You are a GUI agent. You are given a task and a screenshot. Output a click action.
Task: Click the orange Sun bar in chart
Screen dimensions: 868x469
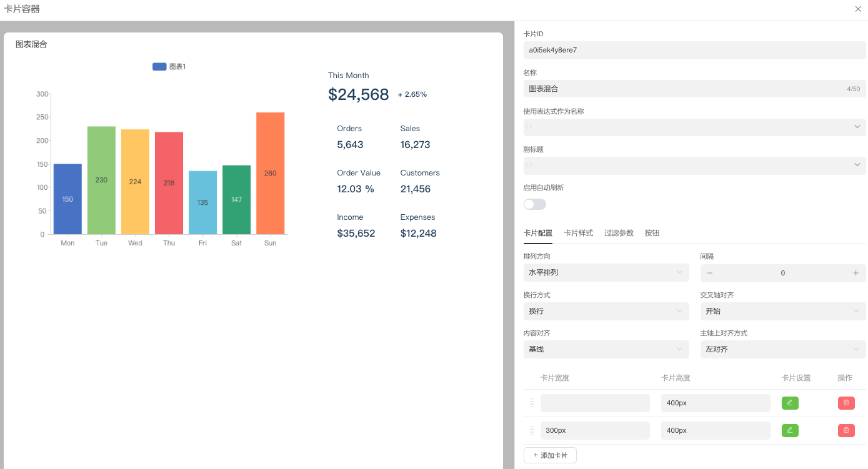pos(270,173)
